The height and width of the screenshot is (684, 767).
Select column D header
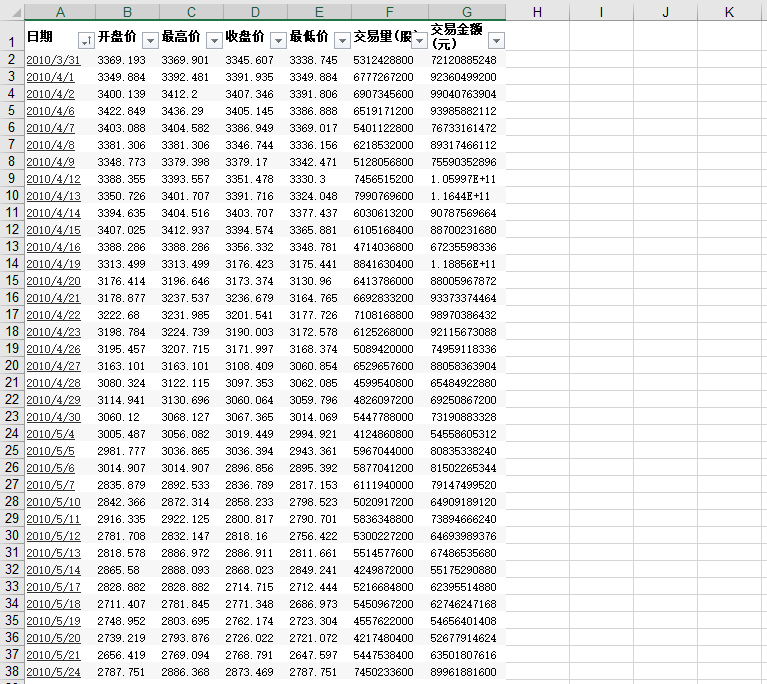pos(255,12)
